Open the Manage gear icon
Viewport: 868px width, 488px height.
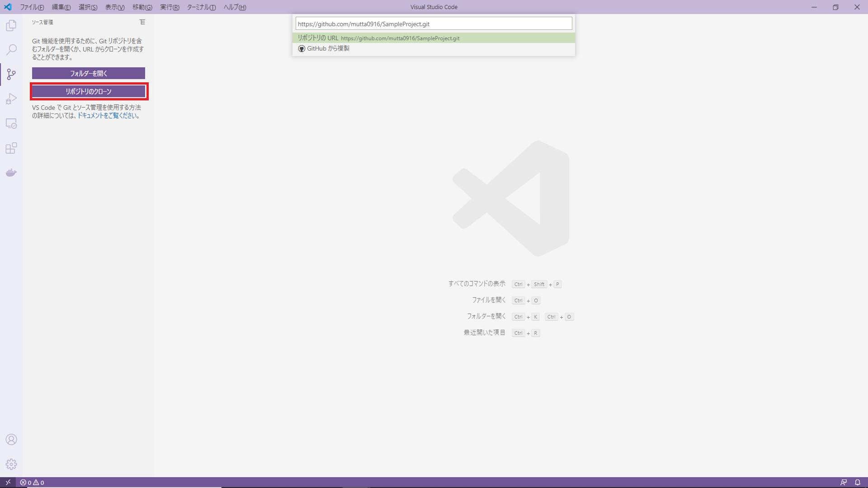(x=11, y=464)
